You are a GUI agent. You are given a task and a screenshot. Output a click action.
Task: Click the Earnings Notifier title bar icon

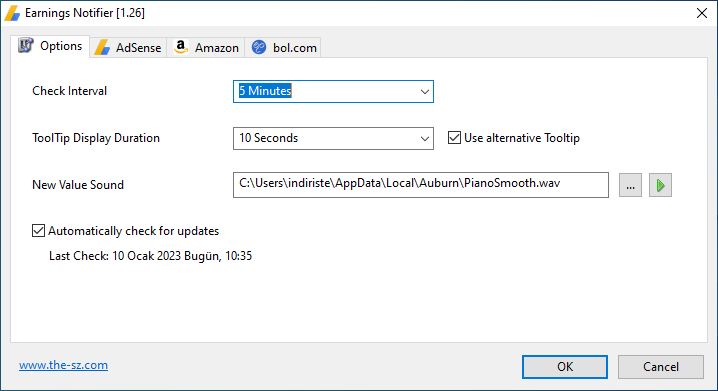pyautogui.click(x=12, y=13)
